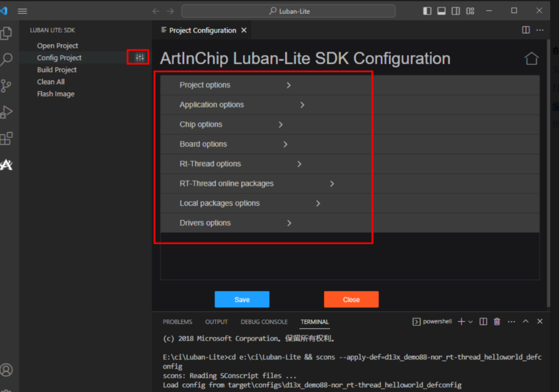This screenshot has height=392, width=559.
Task: Open the Extensions view
Action: (6, 138)
